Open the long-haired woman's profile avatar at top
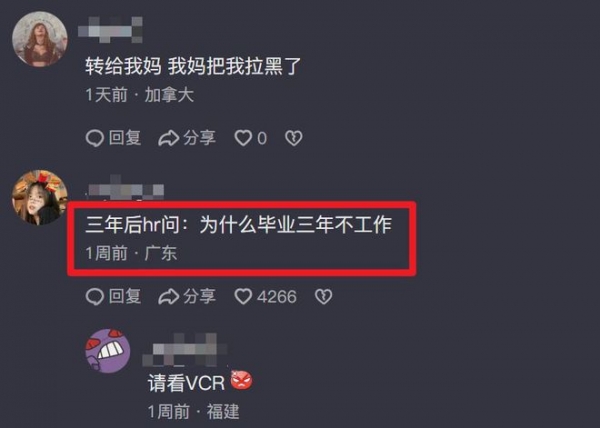 tap(40, 39)
